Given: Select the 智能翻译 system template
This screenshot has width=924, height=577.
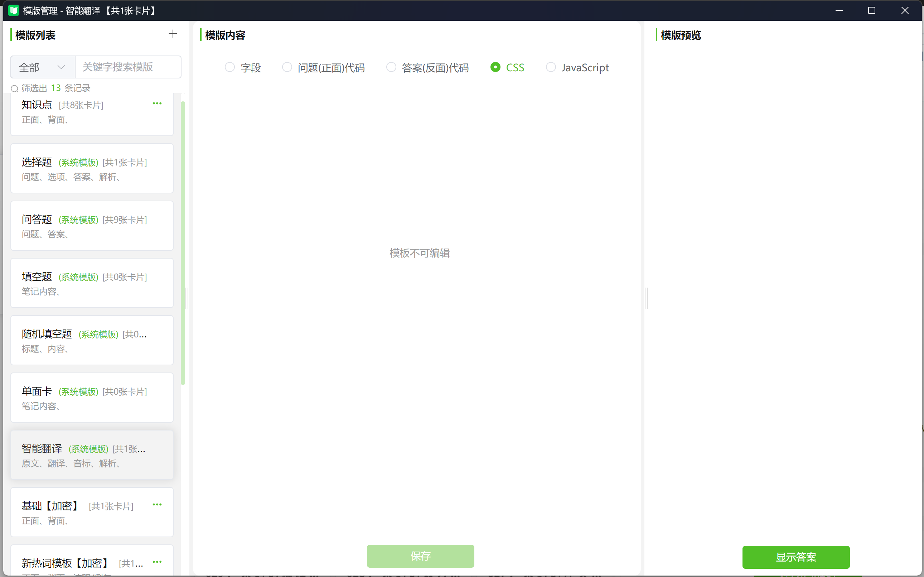Looking at the screenshot, I should coord(92,455).
